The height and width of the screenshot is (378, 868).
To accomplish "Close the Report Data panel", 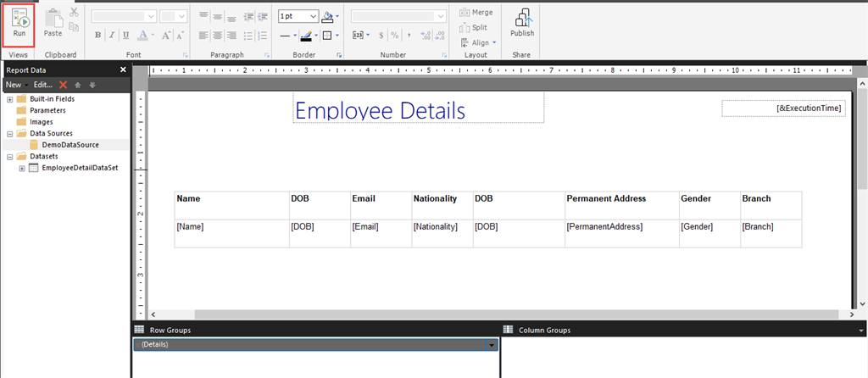I will point(123,69).
